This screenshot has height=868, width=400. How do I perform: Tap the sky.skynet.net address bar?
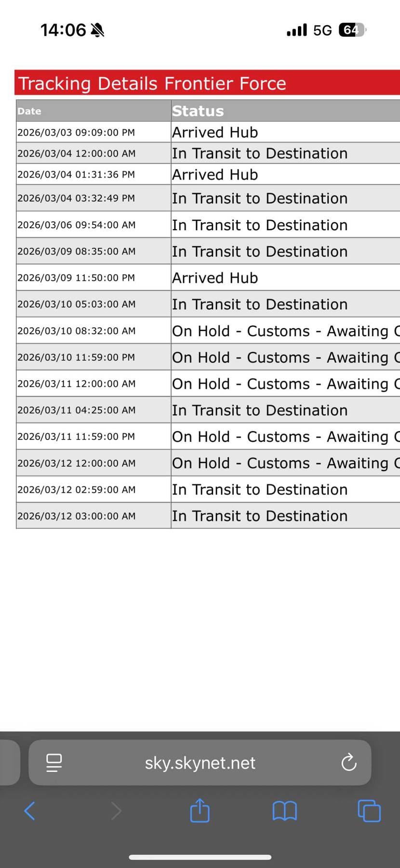click(x=200, y=763)
